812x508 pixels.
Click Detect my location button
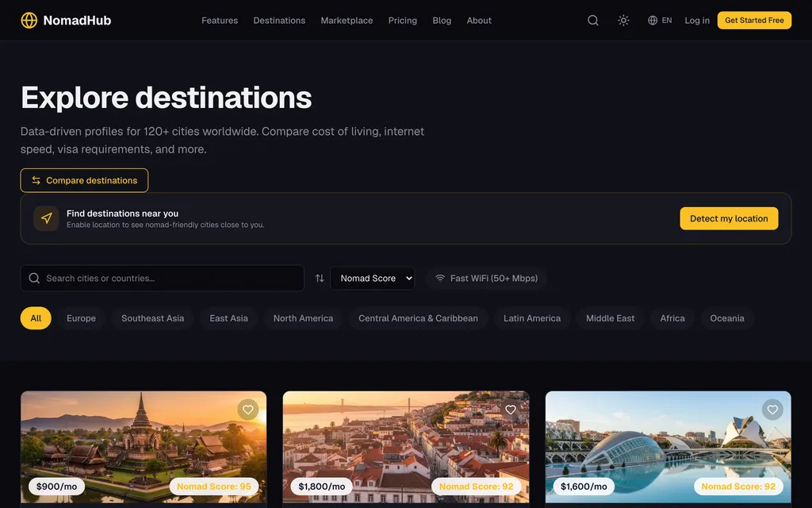click(x=729, y=218)
